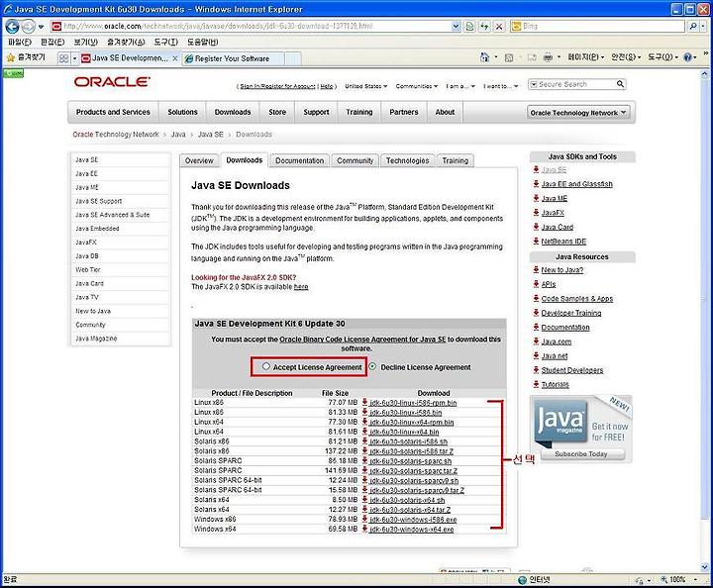The width and height of the screenshot is (713, 588).
Task: Switch to the Documentation tab
Action: [299, 160]
